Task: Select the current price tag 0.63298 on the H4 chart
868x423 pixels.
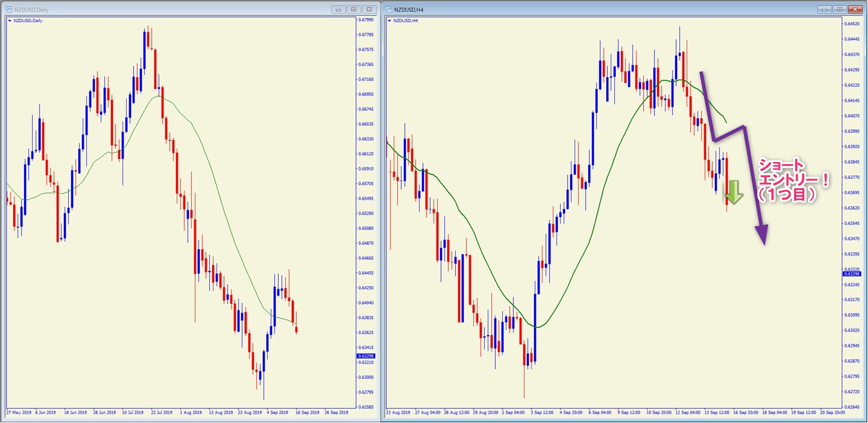Action: pyautogui.click(x=852, y=274)
